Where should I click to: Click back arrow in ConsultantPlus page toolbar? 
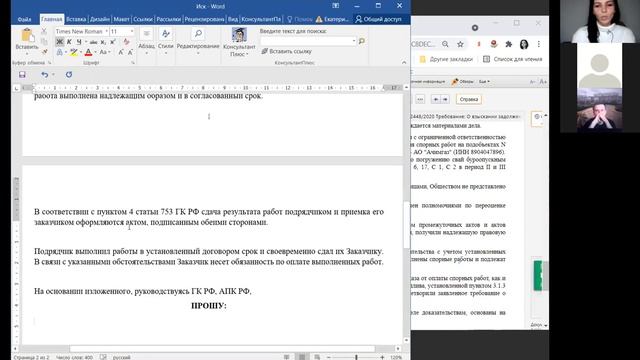[436, 99]
